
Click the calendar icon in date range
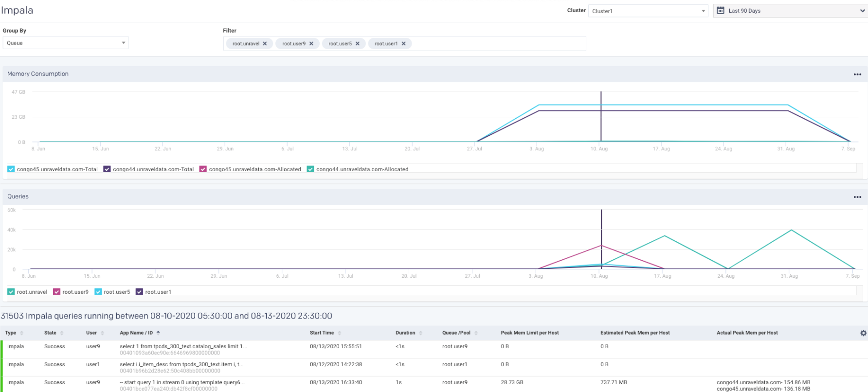coord(721,11)
